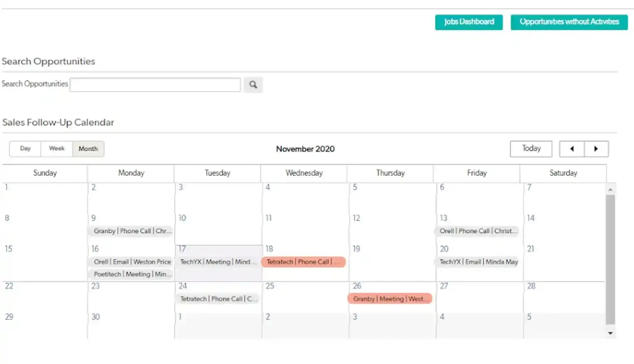
Task: Navigate to previous month with back arrow
Action: (x=572, y=148)
